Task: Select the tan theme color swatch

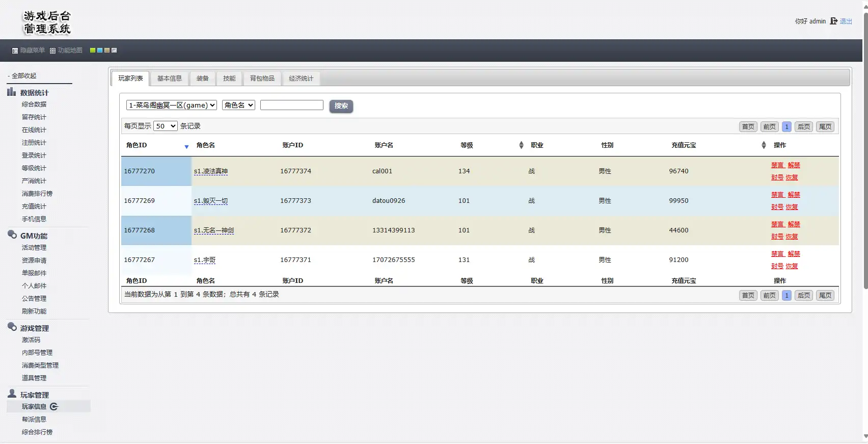Action: pos(107,50)
